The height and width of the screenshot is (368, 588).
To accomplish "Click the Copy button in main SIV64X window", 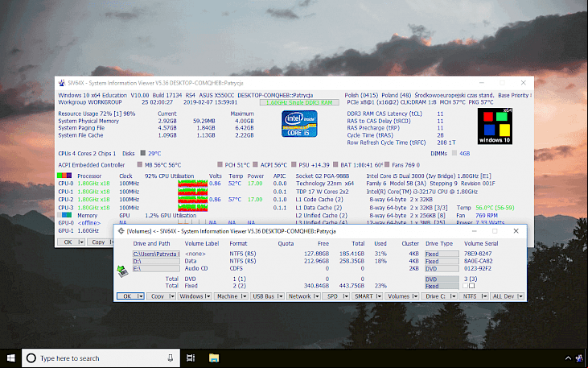I will [x=98, y=242].
